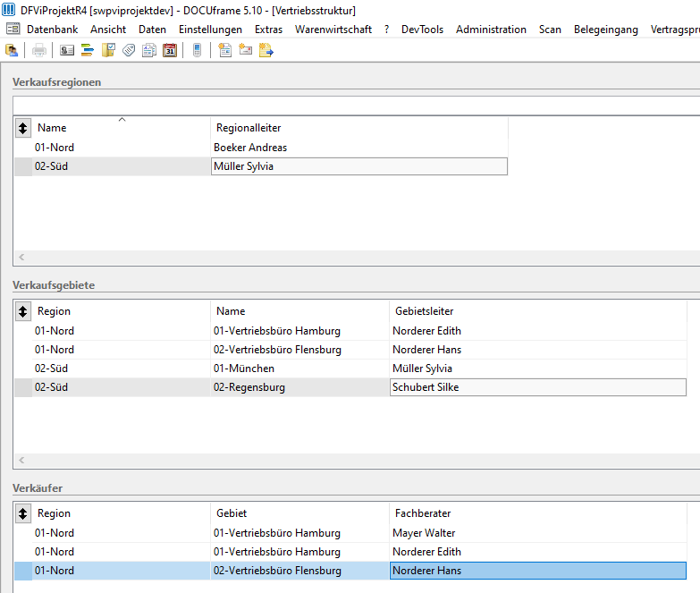Click the Fachberater column header
The height and width of the screenshot is (593, 700).
click(x=538, y=513)
